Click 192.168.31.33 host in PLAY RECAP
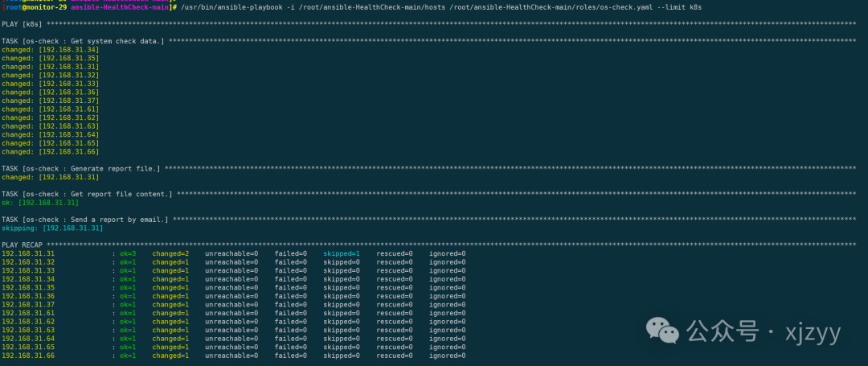This screenshot has width=868, height=366. pos(28,271)
